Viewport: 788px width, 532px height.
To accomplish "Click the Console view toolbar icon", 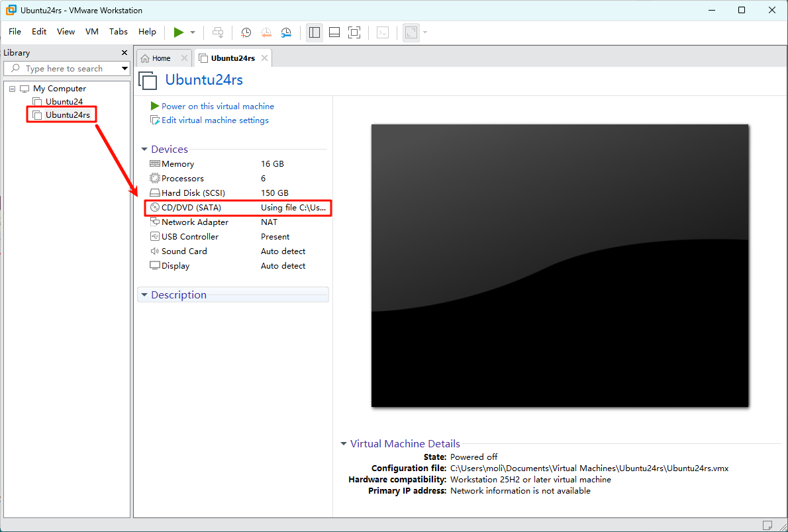I will (383, 32).
